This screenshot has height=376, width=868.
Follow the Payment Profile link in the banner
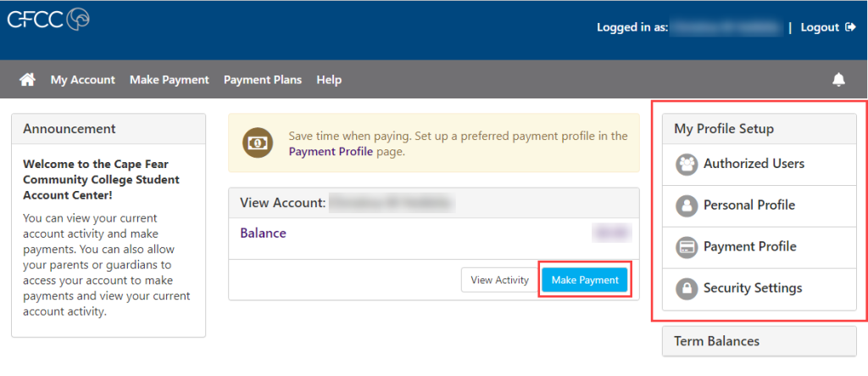pos(331,152)
